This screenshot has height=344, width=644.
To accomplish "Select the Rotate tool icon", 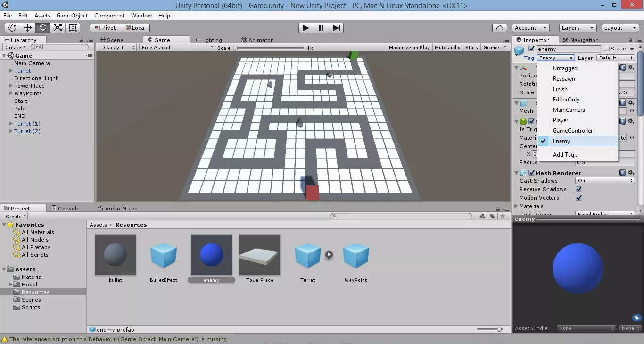I will point(43,28).
